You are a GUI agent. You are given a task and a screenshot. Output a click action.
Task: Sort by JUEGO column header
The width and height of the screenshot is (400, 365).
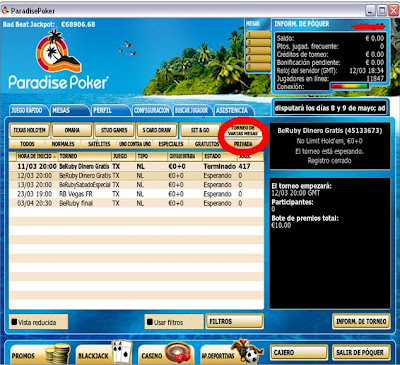[x=123, y=156]
